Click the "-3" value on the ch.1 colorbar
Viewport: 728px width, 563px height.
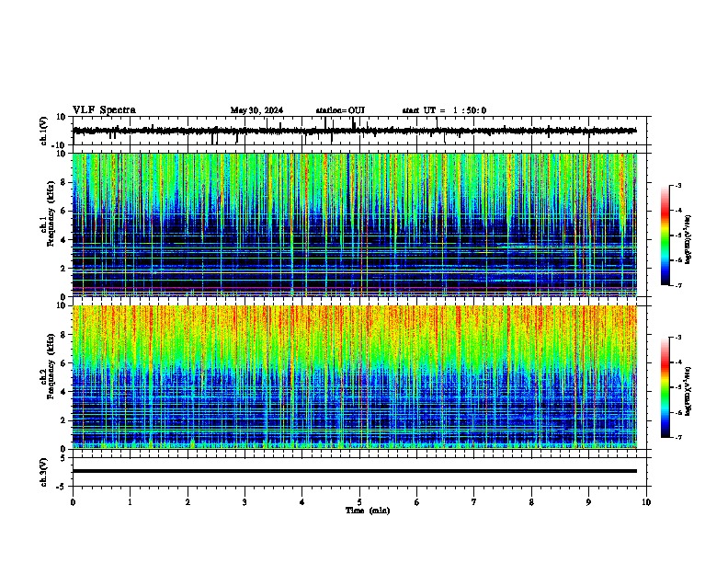point(677,186)
